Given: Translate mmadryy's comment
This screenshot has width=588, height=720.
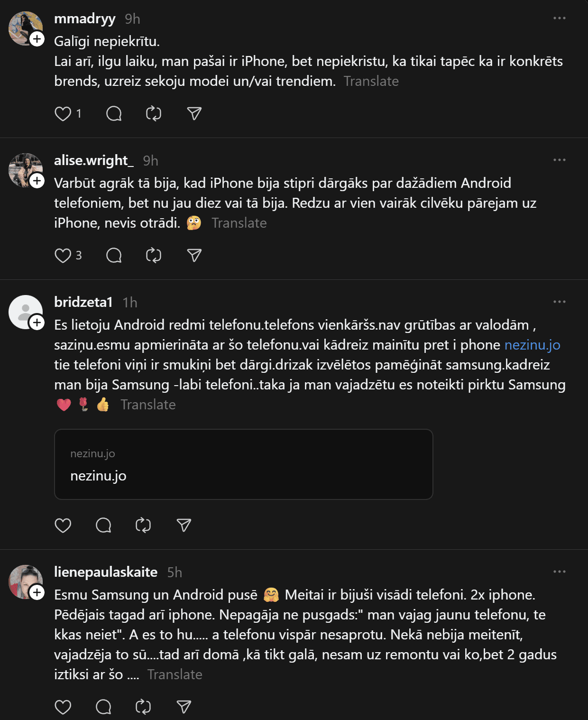Looking at the screenshot, I should click(371, 81).
